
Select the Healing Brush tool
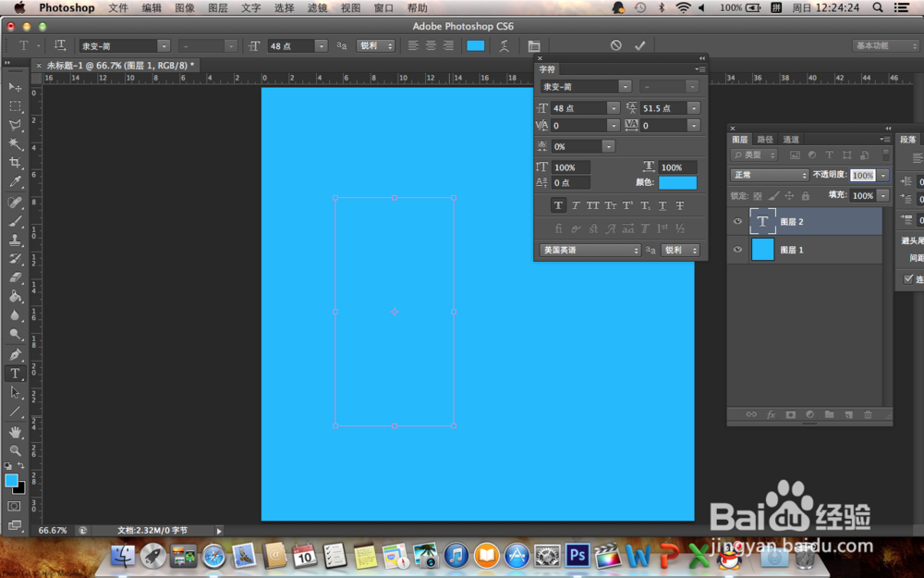point(15,203)
